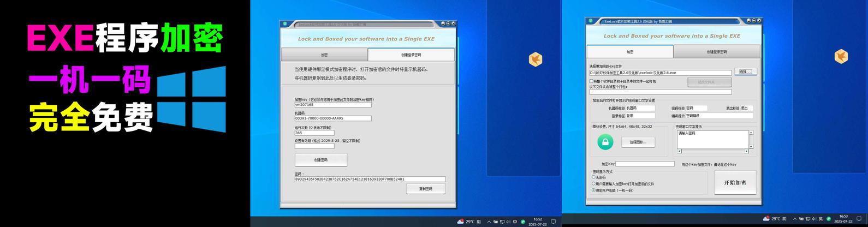868x227 pixels.
Task: Choose 绑定用户电脑（一机一码）radio option
Action: click(594, 190)
